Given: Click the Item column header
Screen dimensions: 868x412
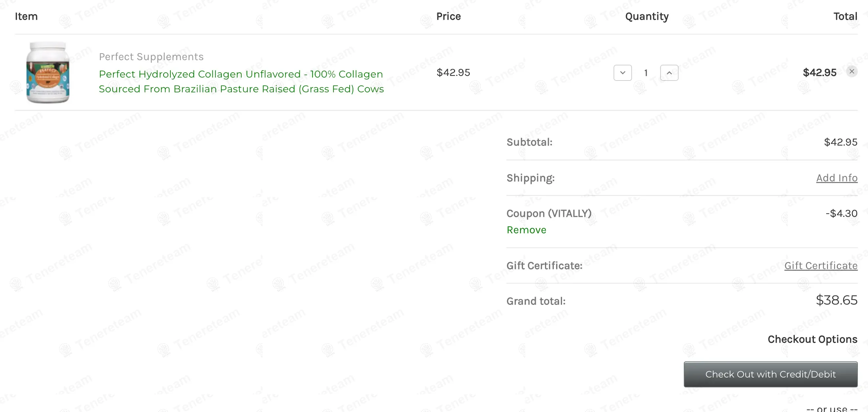Looking at the screenshot, I should click(26, 16).
